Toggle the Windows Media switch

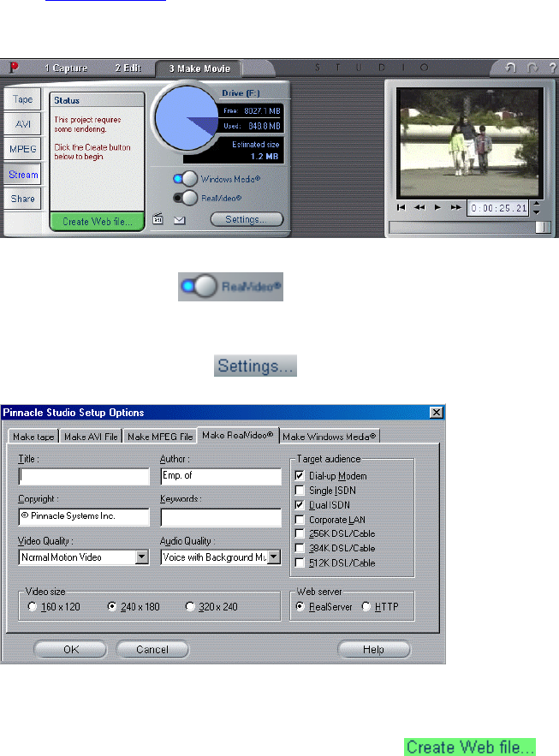(186, 179)
